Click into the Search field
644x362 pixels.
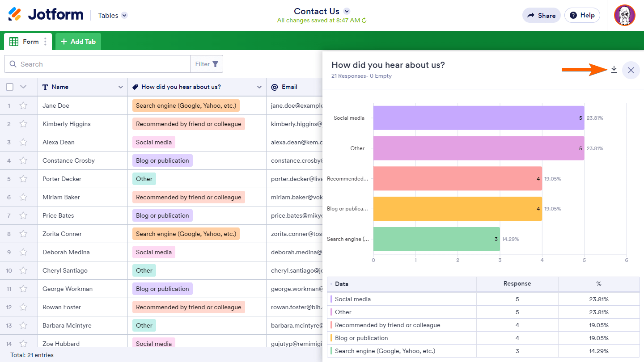(103, 64)
